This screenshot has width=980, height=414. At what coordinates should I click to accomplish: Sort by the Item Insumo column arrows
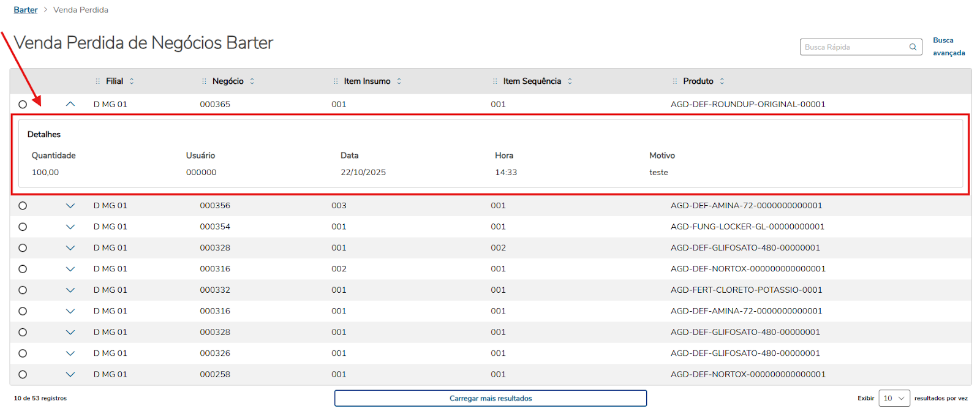pos(399,81)
